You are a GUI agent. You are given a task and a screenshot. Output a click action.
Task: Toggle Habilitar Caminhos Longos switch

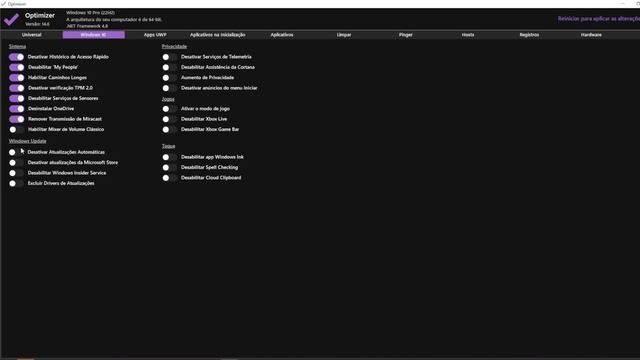pyautogui.click(x=17, y=78)
